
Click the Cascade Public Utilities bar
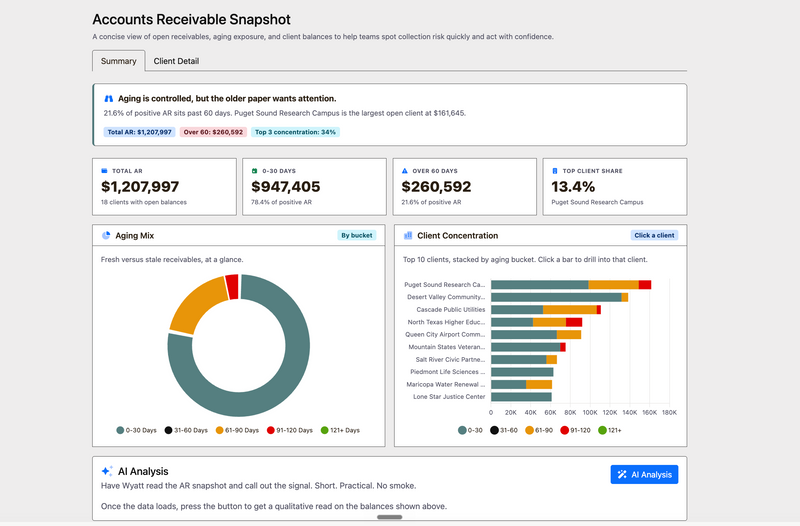coord(545,310)
